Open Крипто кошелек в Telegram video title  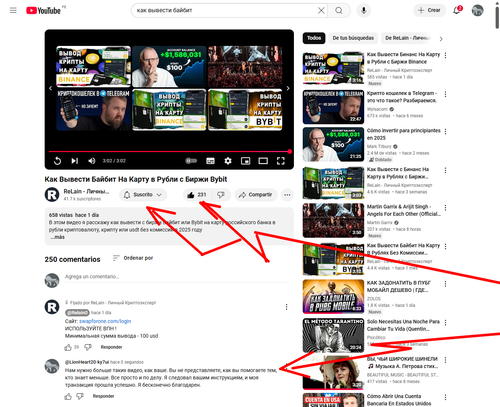tap(402, 97)
